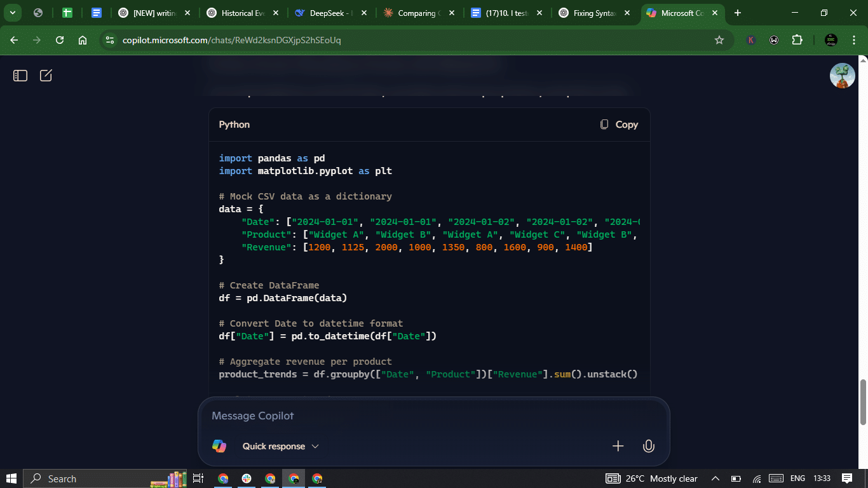
Task: Open the user profile avatar
Action: (842, 76)
